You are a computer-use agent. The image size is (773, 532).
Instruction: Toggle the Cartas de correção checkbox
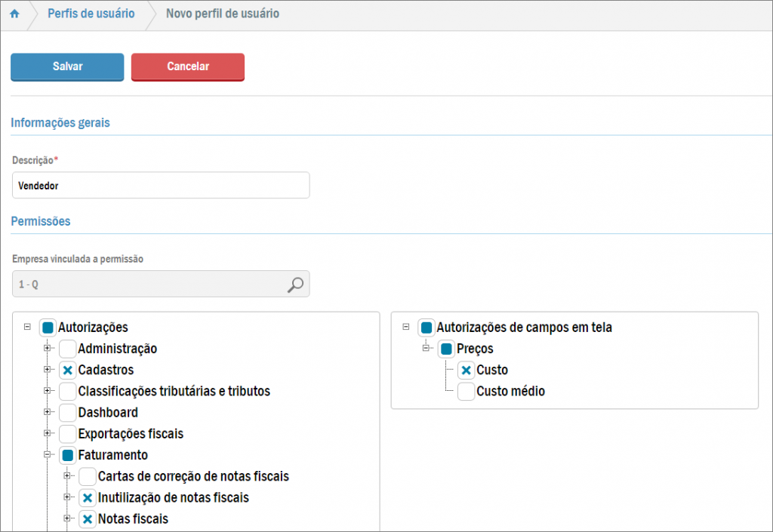(87, 477)
